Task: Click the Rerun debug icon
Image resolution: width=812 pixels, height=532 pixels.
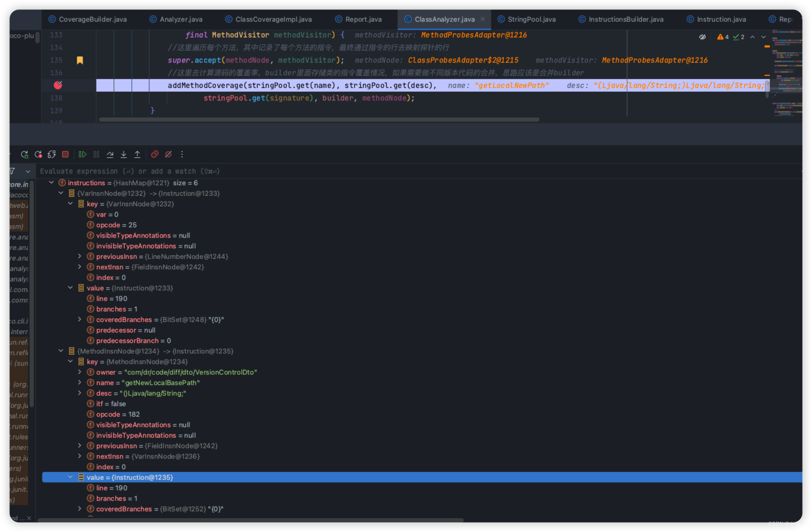Action: tap(24, 154)
